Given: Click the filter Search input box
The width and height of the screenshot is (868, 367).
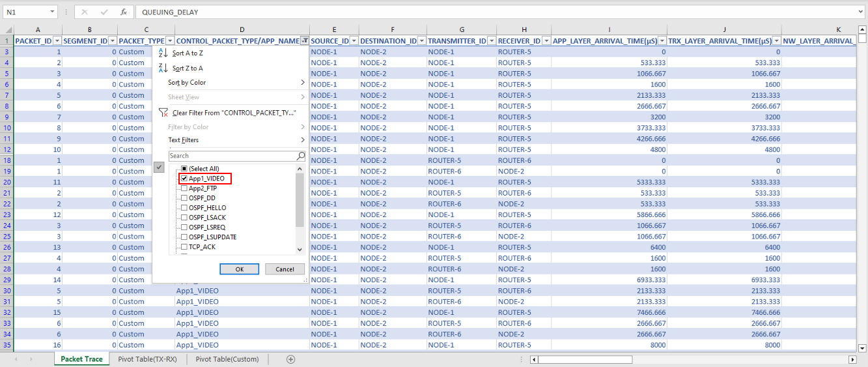Looking at the screenshot, I should tap(232, 156).
